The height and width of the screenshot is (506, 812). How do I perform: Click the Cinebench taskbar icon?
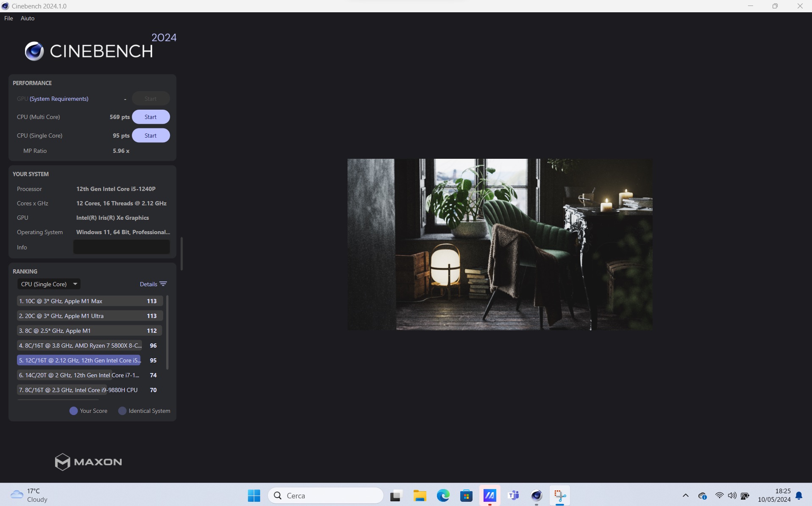click(537, 495)
